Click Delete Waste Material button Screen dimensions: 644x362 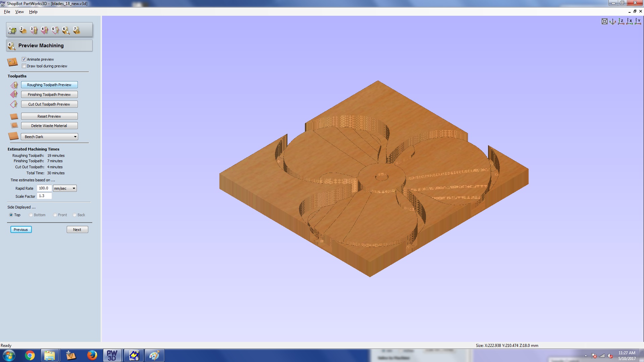pyautogui.click(x=49, y=126)
